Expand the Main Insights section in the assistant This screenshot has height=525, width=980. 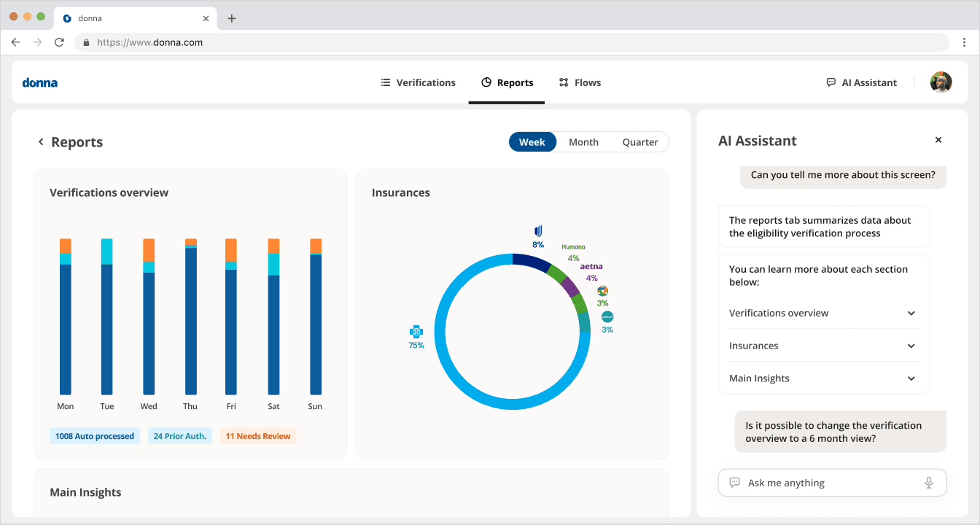click(822, 378)
